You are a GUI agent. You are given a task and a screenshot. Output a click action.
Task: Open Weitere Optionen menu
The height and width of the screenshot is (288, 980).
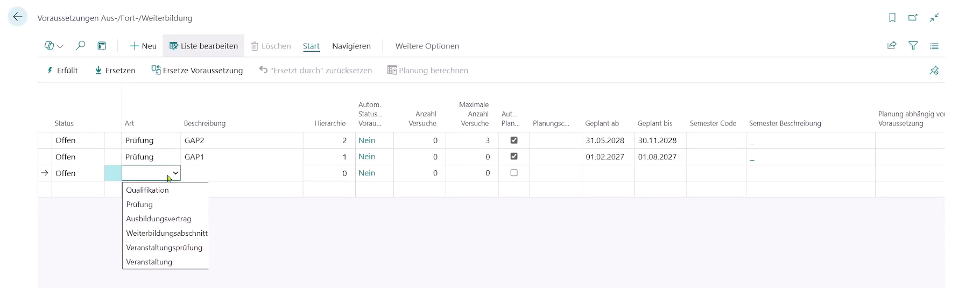tap(427, 46)
